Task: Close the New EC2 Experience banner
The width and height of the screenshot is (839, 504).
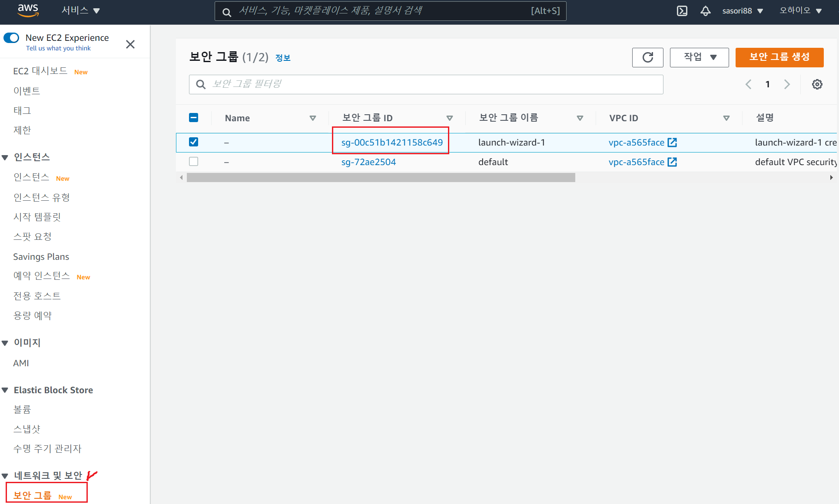Action: [130, 44]
